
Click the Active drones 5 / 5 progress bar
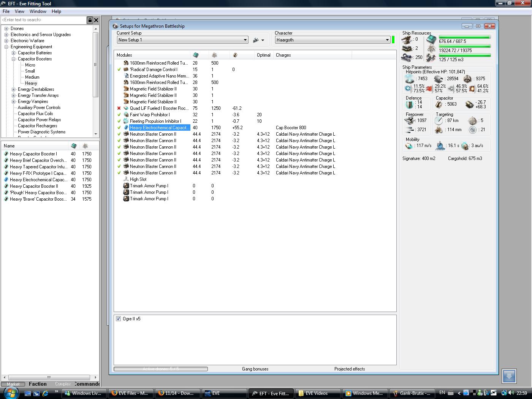[161, 369]
